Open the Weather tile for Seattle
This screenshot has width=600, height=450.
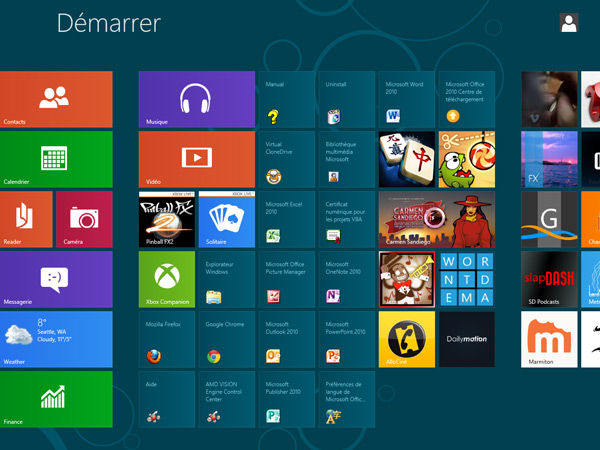pos(55,339)
